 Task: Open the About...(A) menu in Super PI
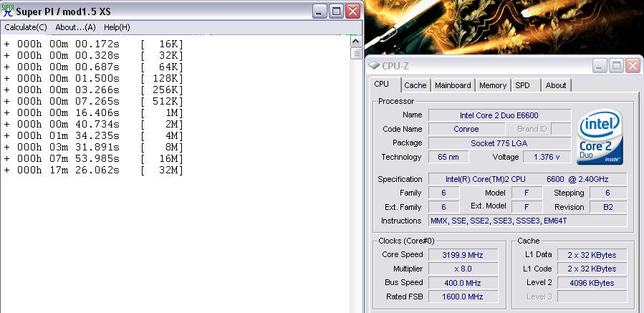75,27
